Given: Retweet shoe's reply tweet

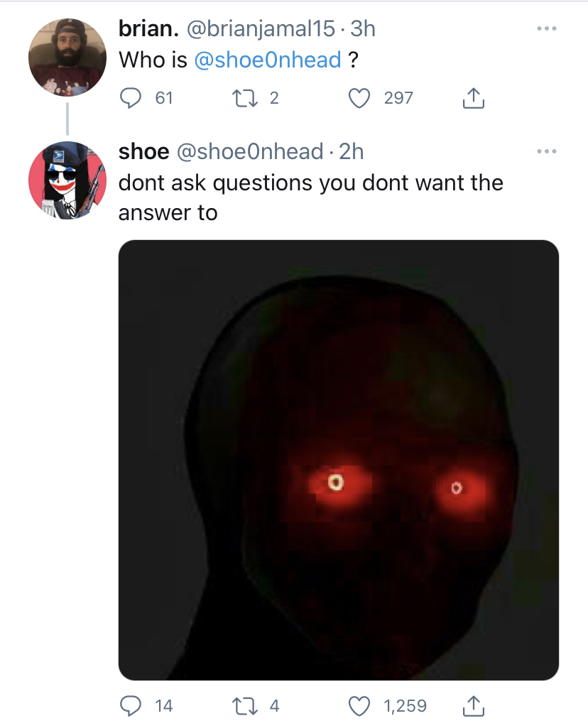Looking at the screenshot, I should [244, 706].
